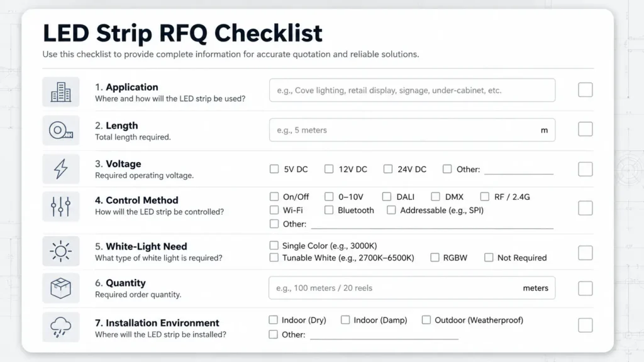Click the Quantity box icon

click(61, 288)
